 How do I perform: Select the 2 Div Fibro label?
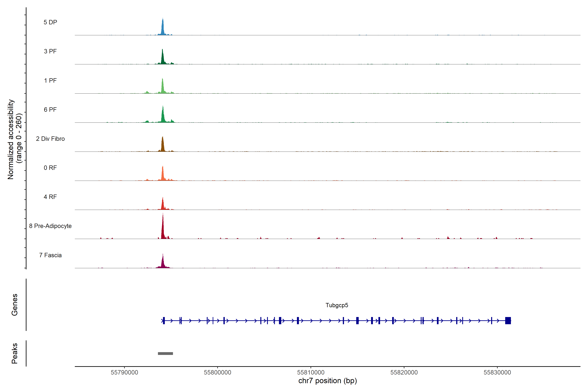(x=50, y=139)
